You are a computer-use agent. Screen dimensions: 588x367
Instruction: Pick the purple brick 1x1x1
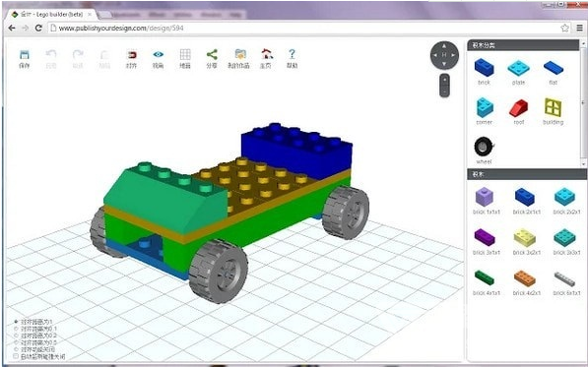(486, 201)
